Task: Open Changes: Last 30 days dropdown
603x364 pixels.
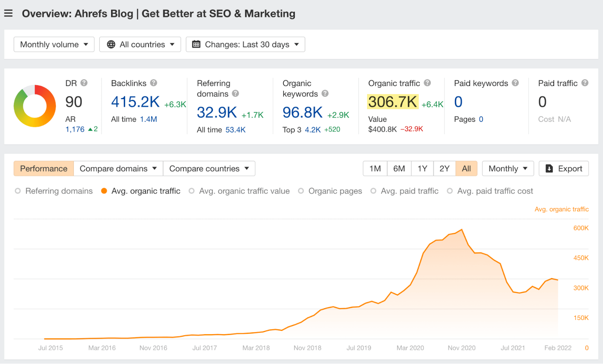Action: (245, 44)
